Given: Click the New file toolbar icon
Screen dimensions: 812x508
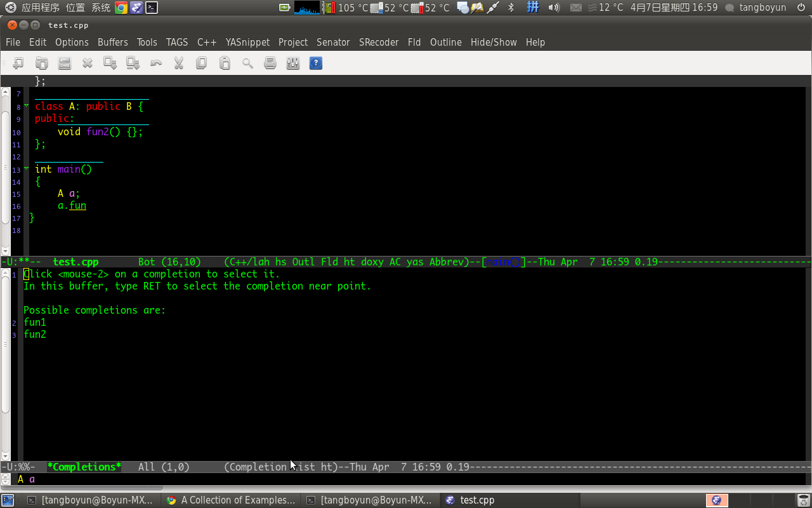Looking at the screenshot, I should click(18, 63).
